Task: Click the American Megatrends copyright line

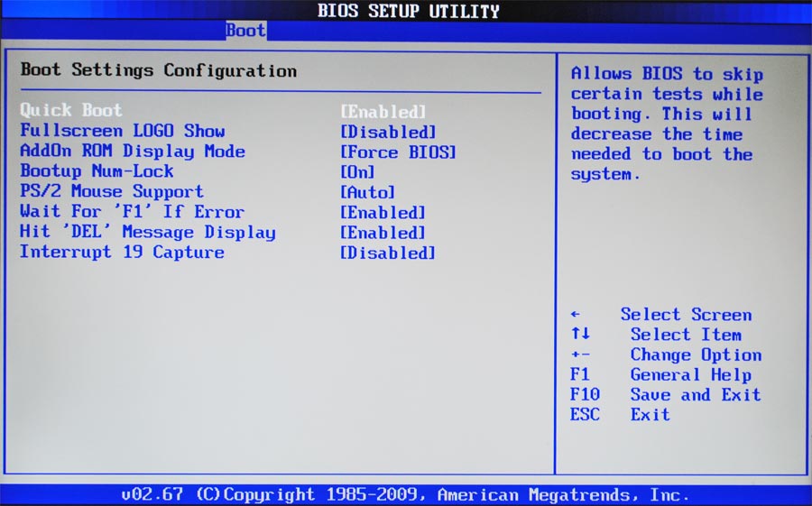Action: [x=405, y=494]
